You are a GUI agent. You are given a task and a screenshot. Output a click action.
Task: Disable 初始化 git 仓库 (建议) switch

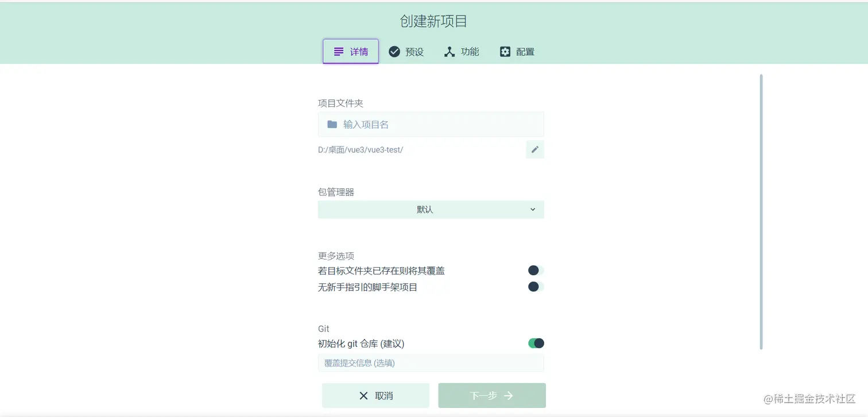point(536,343)
